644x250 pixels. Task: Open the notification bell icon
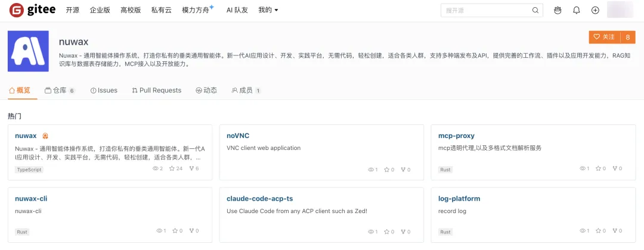[x=576, y=10]
